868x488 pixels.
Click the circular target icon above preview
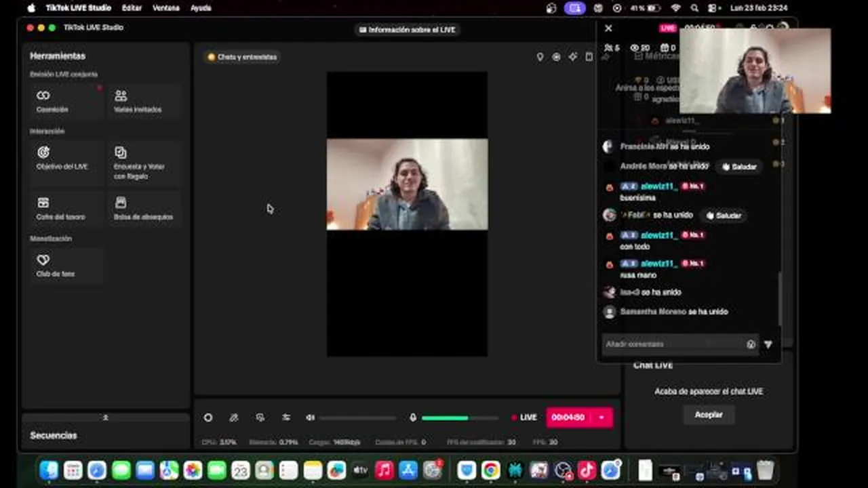click(x=556, y=57)
